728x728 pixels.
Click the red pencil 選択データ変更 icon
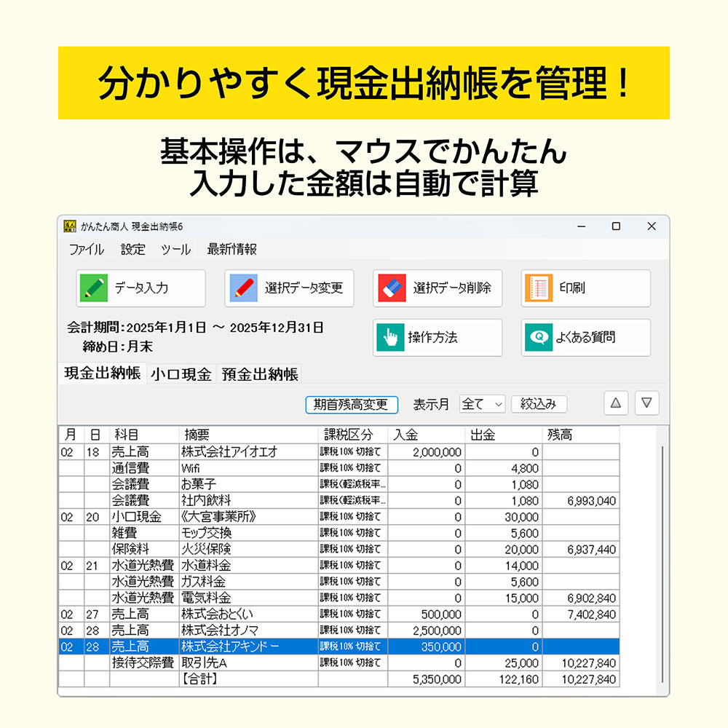(x=243, y=288)
